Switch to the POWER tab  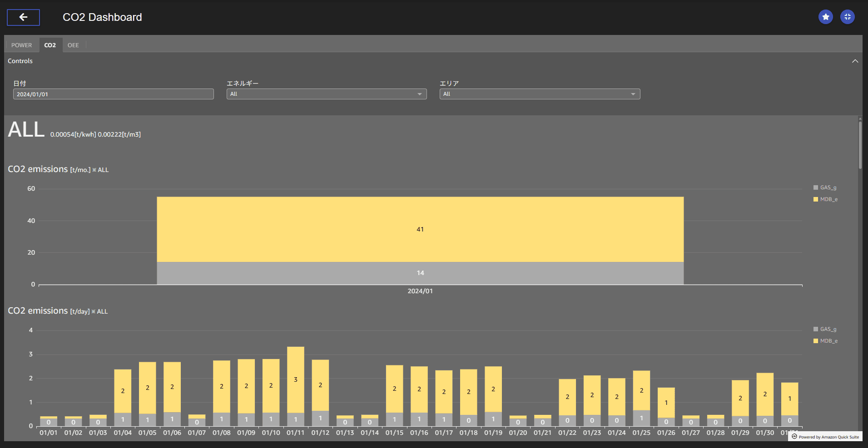click(x=21, y=44)
